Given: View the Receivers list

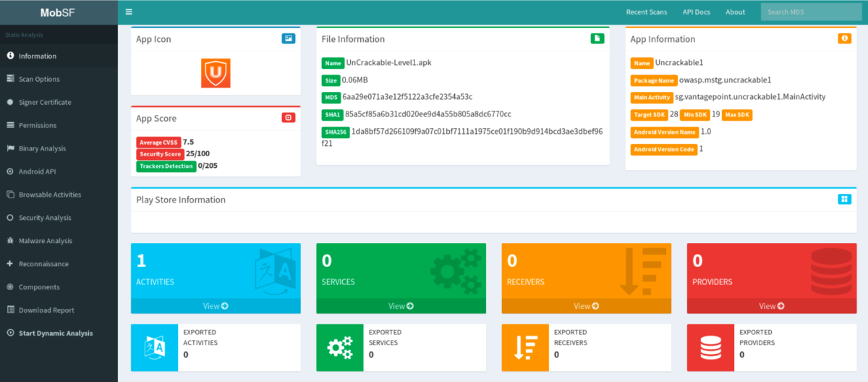Looking at the screenshot, I should click(587, 306).
